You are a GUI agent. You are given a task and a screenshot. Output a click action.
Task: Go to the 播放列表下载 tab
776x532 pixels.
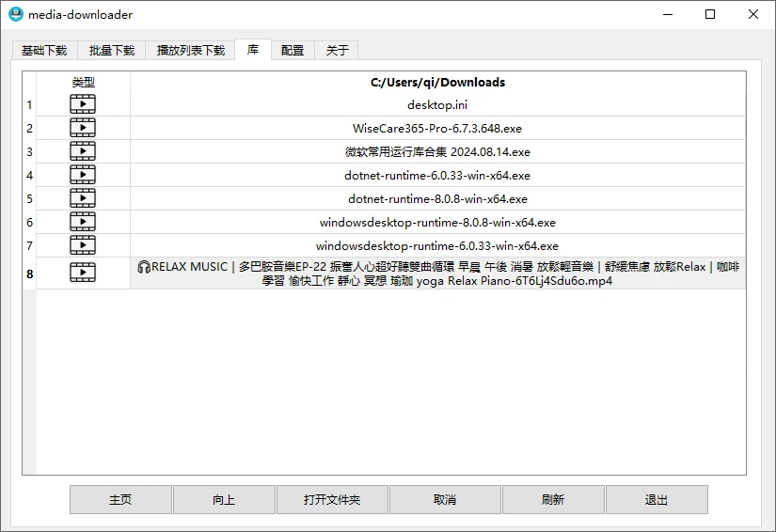pos(191,51)
